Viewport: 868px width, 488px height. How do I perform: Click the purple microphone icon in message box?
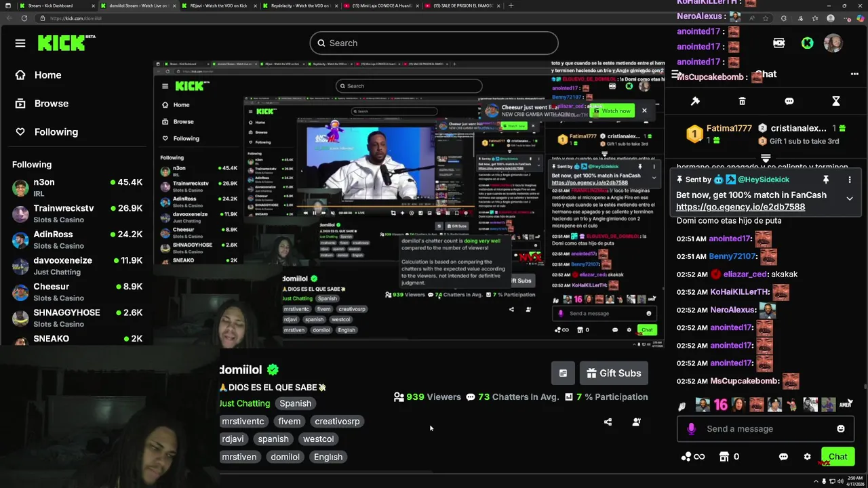[691, 428]
